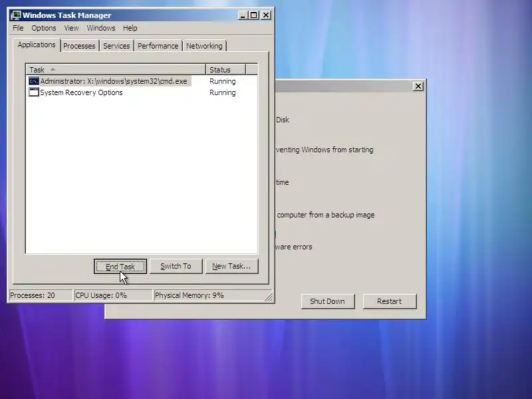
Task: Click the 'time' text in recovery dialog
Action: [282, 182]
